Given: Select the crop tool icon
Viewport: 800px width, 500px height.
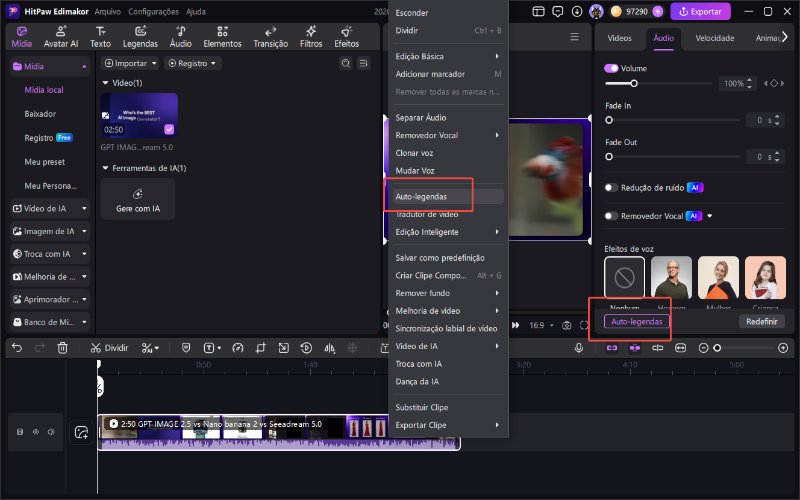Looking at the screenshot, I should (x=261, y=348).
